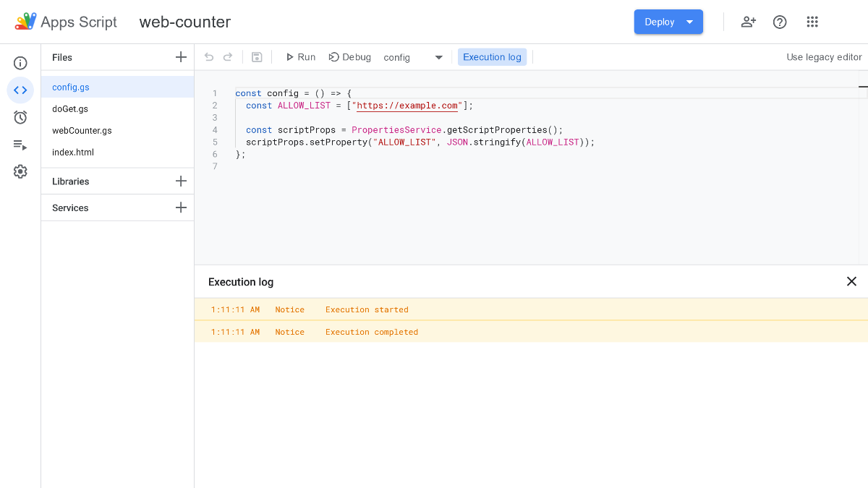Image resolution: width=868 pixels, height=488 pixels.
Task: Toggle the Execution log button
Action: point(492,57)
